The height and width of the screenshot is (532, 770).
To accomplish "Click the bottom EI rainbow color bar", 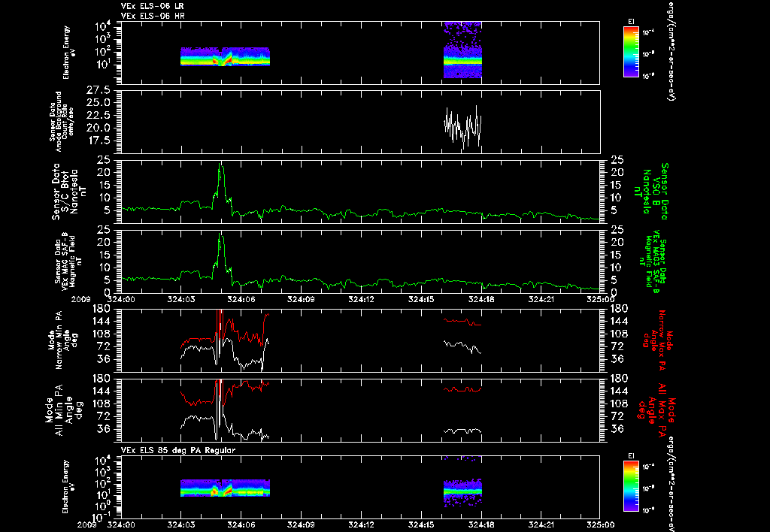I will point(631,486).
